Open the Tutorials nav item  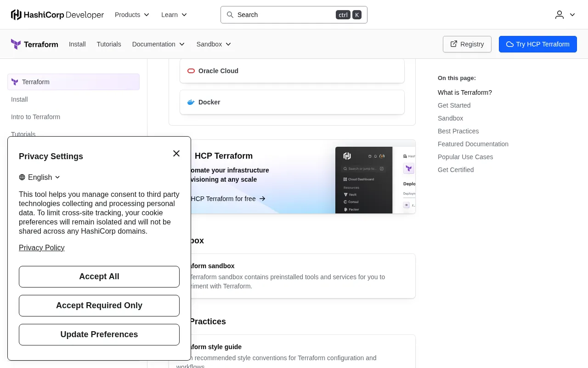tap(109, 44)
